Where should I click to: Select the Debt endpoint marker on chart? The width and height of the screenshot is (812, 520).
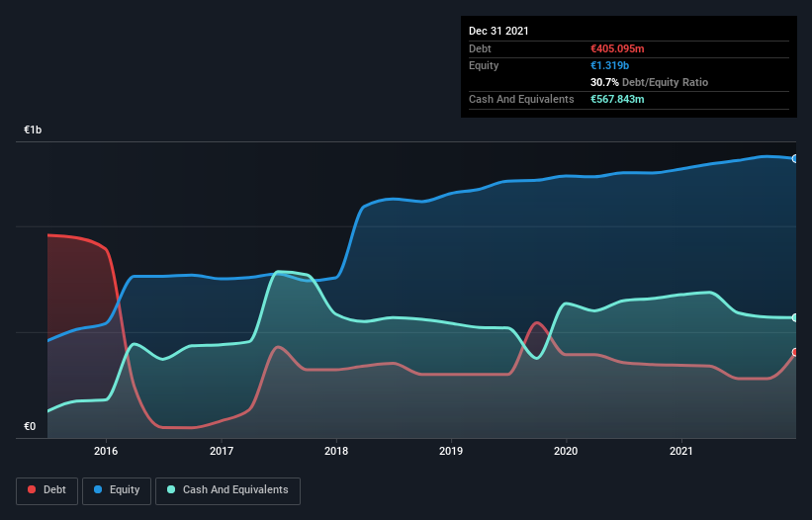click(795, 352)
